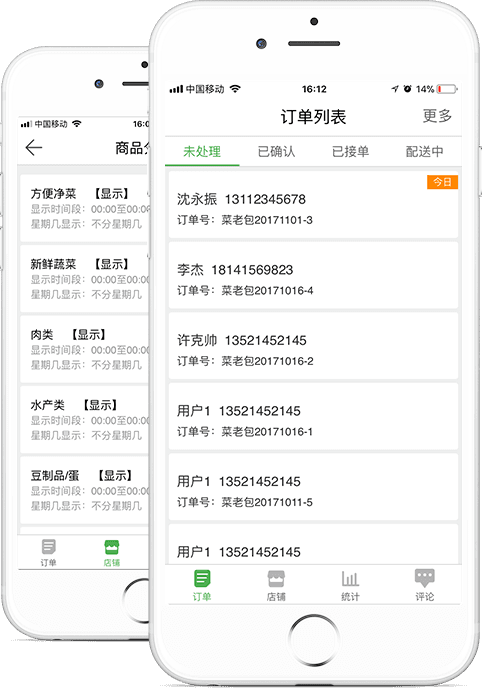Open order from 沈永振 13112345678
The image size is (482, 688).
[x=313, y=205]
